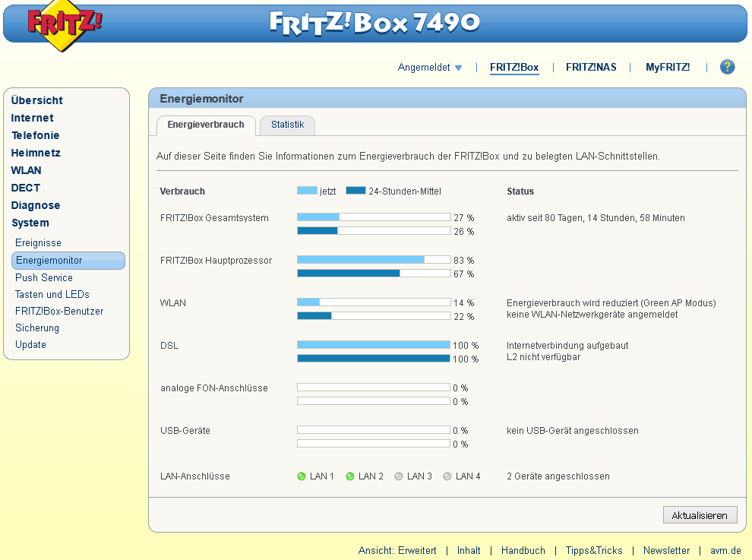Click 'Internetverbindung aufgebaut' status text
The image size is (752, 560).
567,346
